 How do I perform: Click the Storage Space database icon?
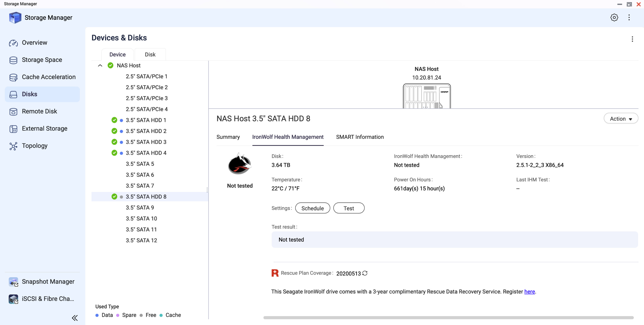click(13, 60)
